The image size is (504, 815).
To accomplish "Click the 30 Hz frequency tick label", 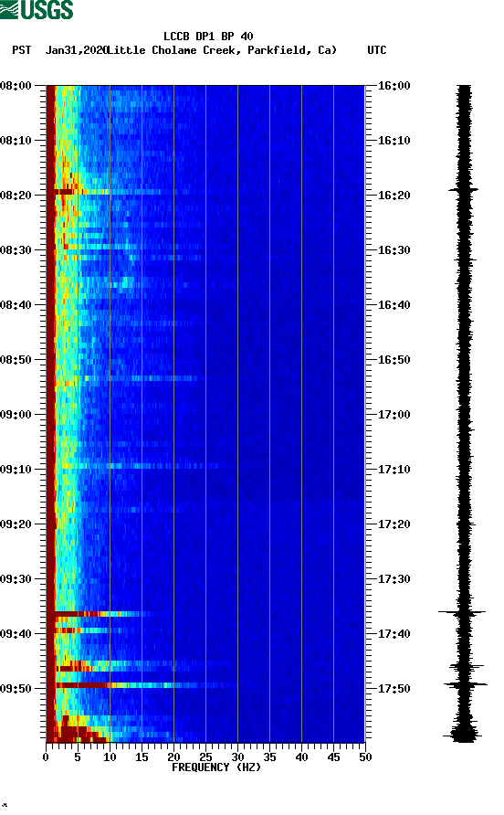I will coord(237,757).
